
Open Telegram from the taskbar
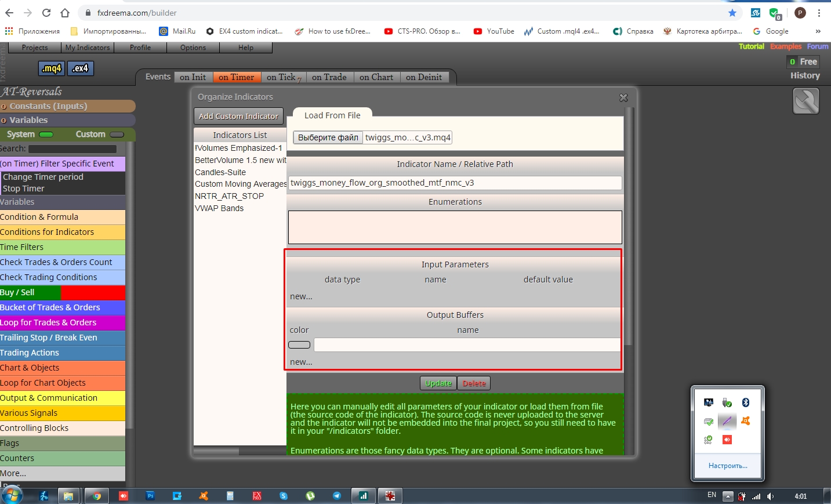tap(337, 496)
